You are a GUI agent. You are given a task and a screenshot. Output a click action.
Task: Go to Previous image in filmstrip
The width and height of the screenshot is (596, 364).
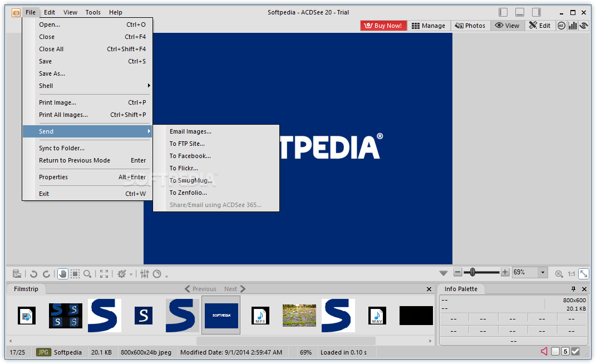click(200, 289)
